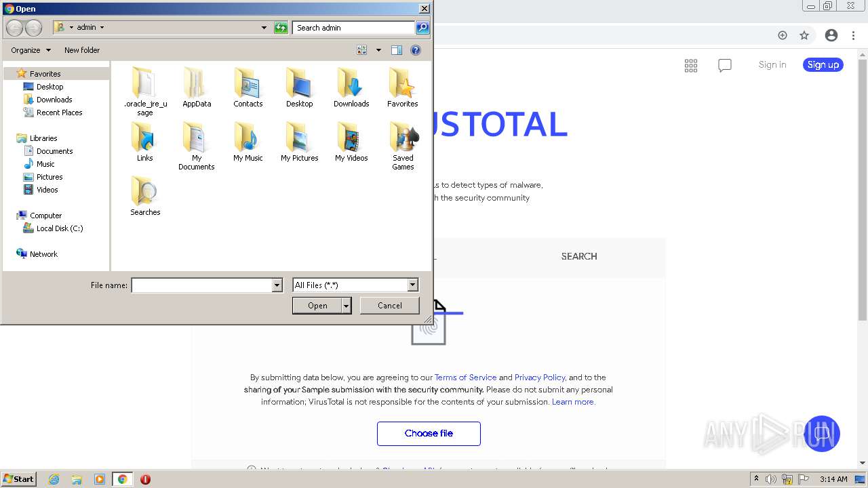This screenshot has width=868, height=488.
Task: Click the Forward navigation arrow in dialog
Action: 33,28
